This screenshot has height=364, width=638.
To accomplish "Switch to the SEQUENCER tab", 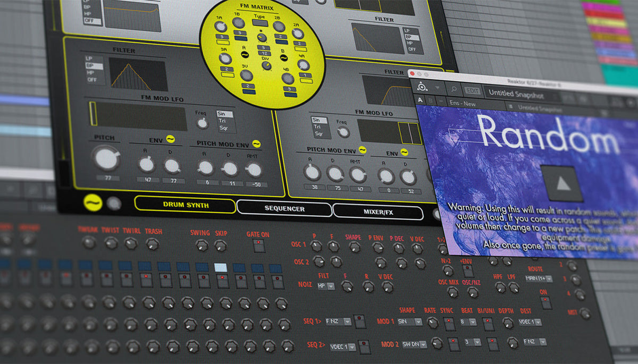I will (x=284, y=209).
